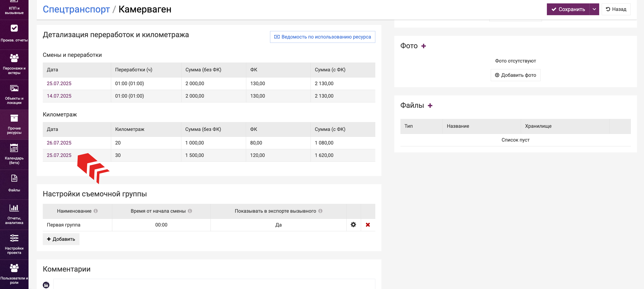Click the plus icon next to Файлы

(x=430, y=106)
